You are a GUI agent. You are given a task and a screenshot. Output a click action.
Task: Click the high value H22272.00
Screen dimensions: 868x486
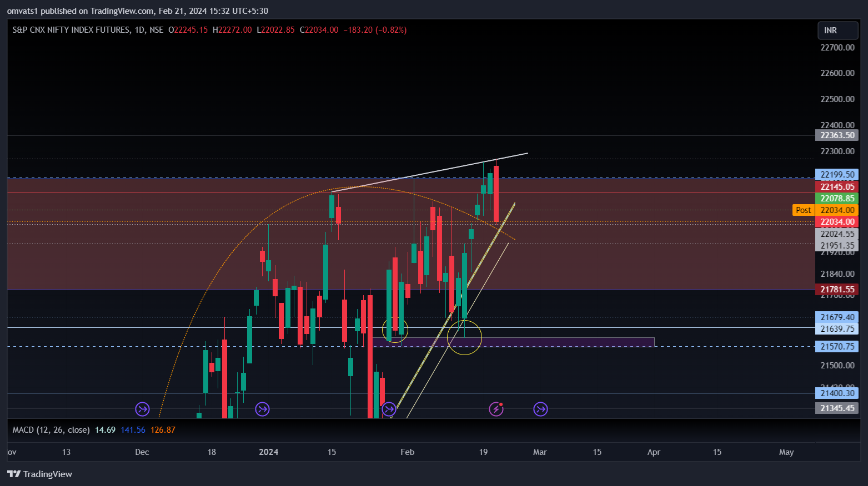coord(232,30)
